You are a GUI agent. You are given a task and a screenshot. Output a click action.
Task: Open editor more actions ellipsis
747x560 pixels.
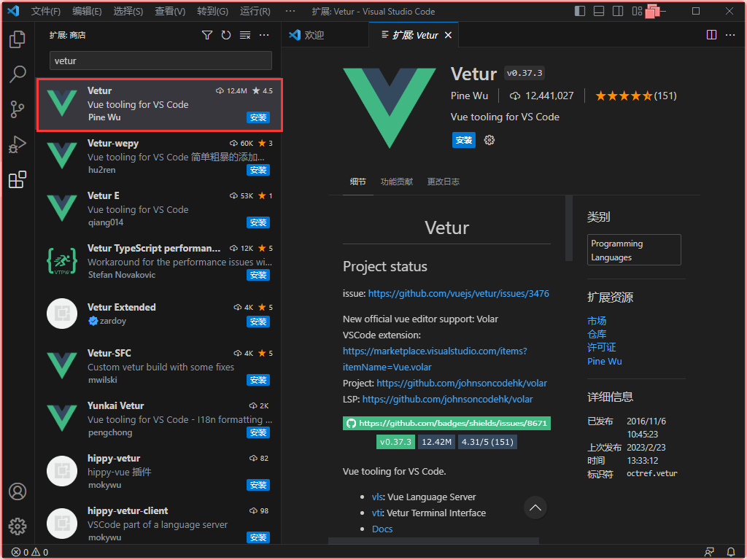(729, 35)
